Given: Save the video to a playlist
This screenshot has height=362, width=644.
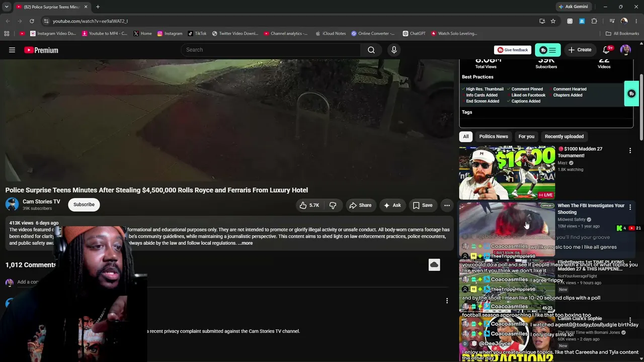Looking at the screenshot, I should pos(423,205).
